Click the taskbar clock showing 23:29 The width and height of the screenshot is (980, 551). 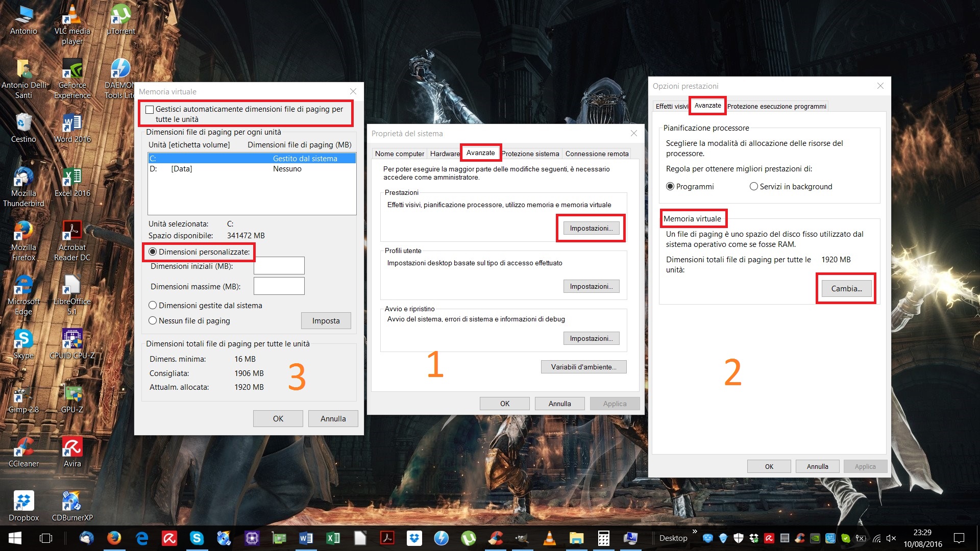(x=923, y=538)
